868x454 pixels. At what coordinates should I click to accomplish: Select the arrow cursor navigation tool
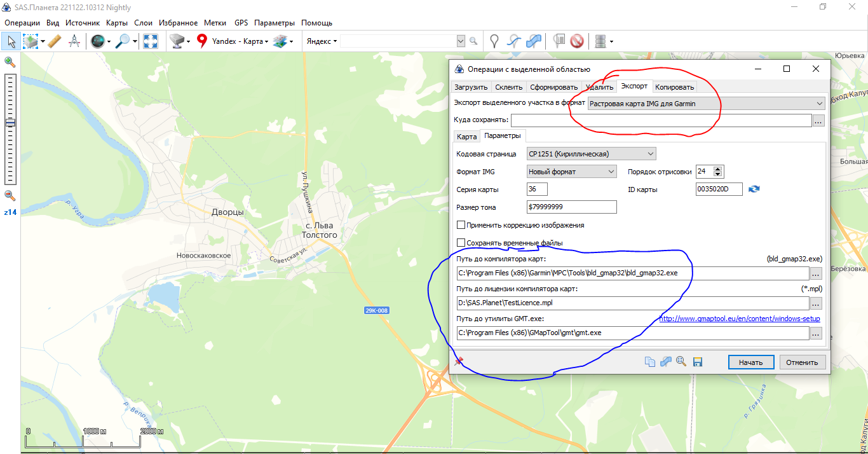11,41
